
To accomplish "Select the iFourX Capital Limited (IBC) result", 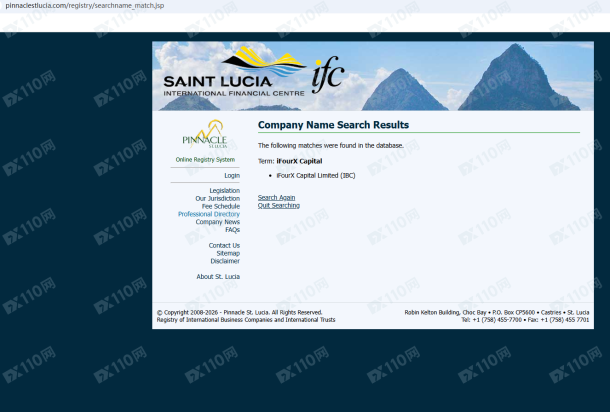I will [x=316, y=175].
